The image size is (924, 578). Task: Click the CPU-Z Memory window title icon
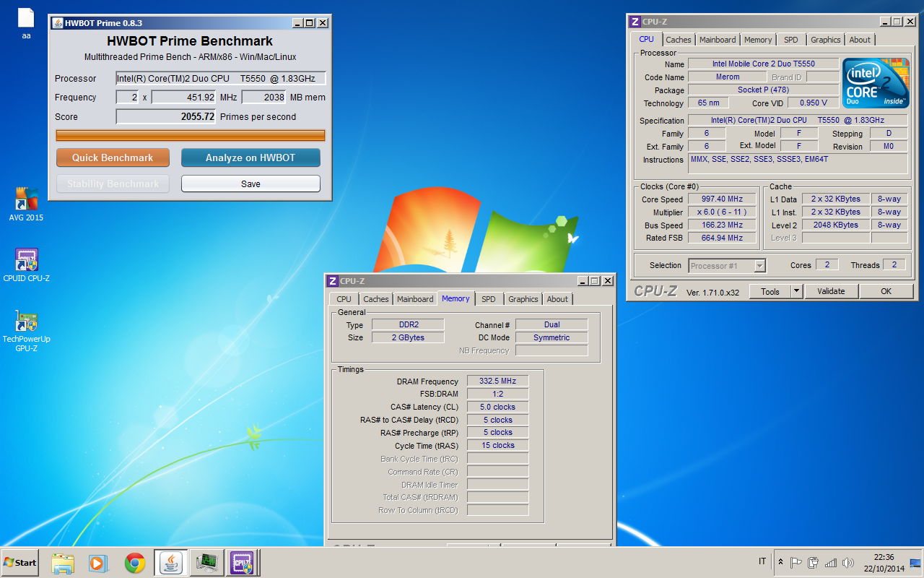pos(333,281)
